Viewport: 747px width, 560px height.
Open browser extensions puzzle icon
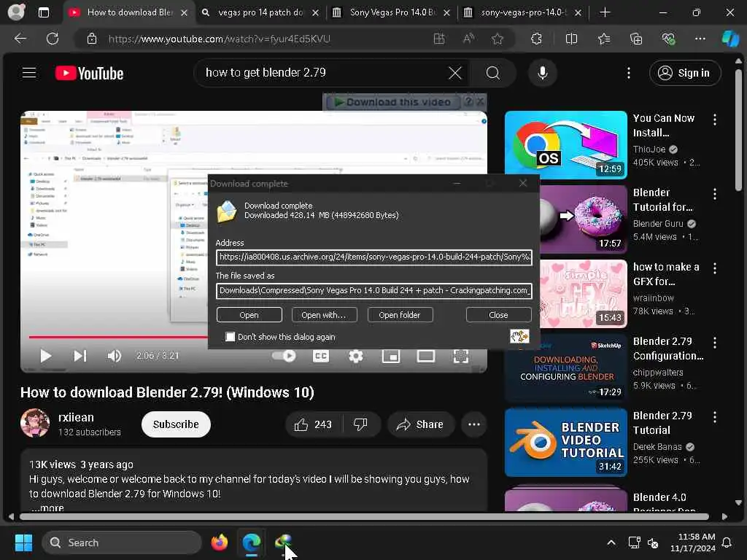[536, 39]
